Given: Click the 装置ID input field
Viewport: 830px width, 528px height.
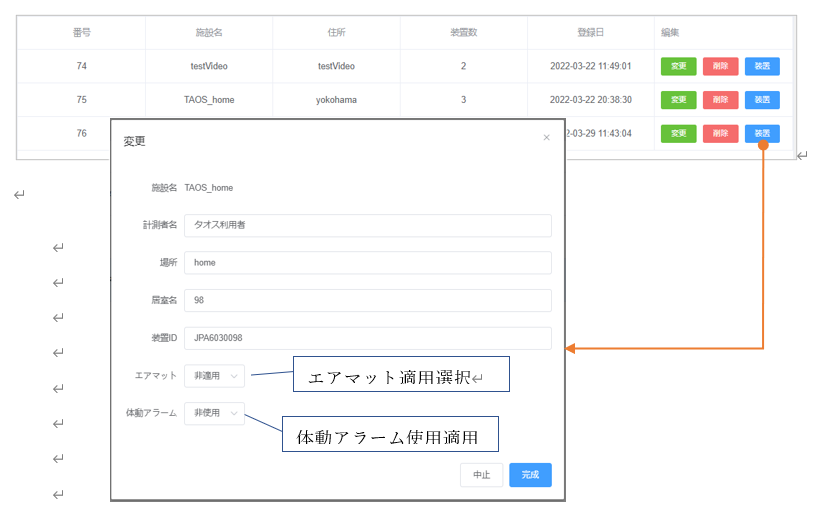Looking at the screenshot, I should click(x=367, y=339).
